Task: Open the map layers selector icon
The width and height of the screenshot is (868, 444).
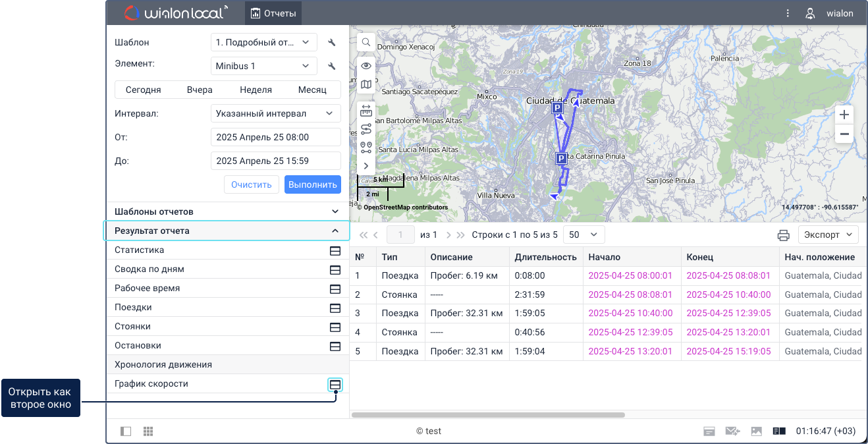Action: click(x=366, y=84)
